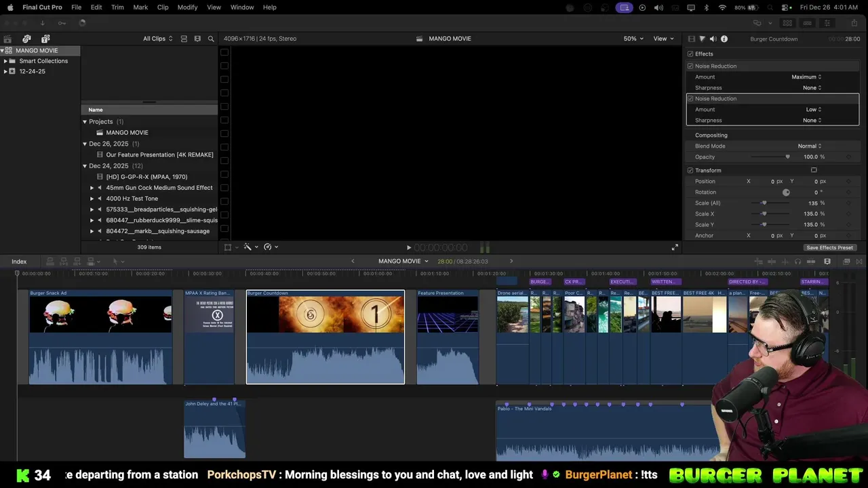Add a keyframe for Opacity

tap(849, 157)
